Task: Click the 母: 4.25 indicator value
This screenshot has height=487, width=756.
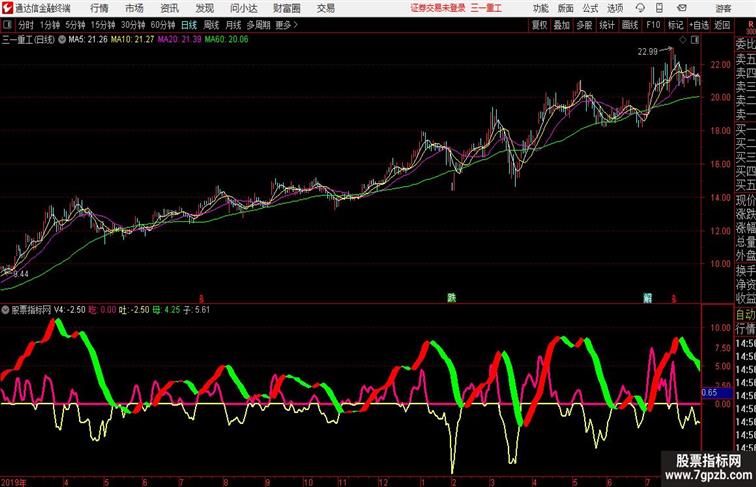Action: pos(166,310)
